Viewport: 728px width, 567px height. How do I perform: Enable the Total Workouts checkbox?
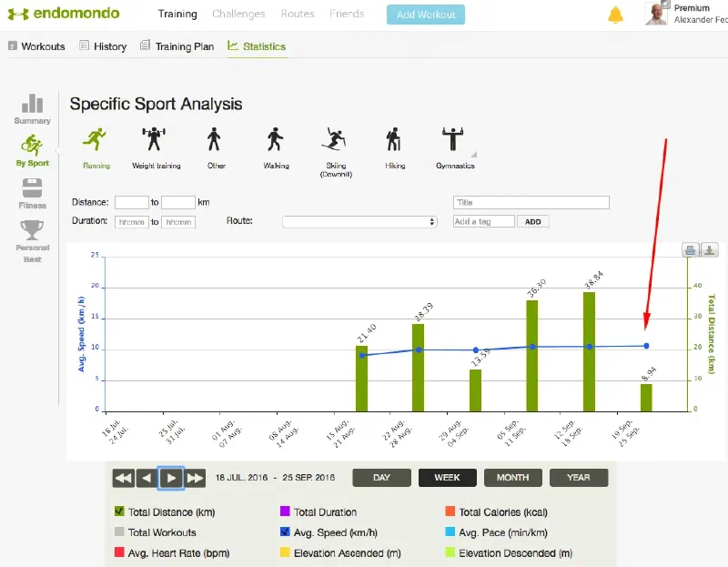coord(118,532)
